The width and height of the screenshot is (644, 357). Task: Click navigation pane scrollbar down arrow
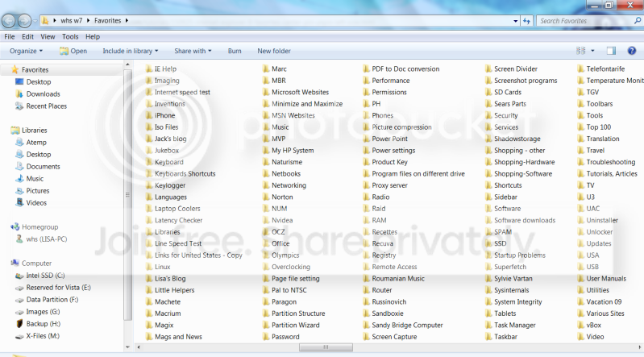[127, 347]
